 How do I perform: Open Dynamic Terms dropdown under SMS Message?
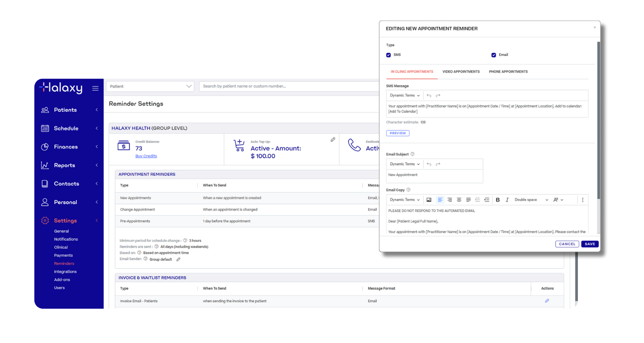pos(404,96)
